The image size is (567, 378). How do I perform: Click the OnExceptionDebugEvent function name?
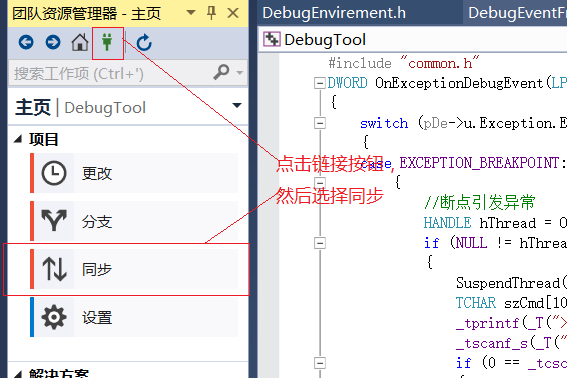459,83
